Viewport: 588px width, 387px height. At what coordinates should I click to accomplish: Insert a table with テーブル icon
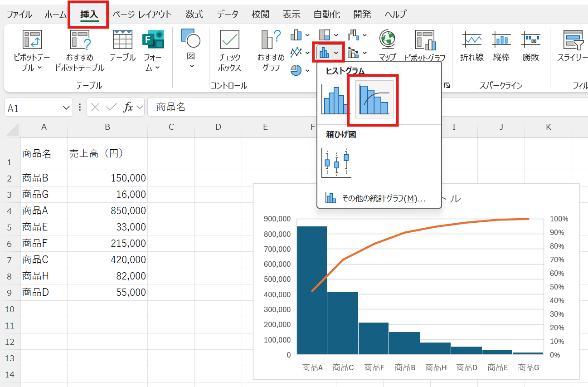pyautogui.click(x=122, y=40)
